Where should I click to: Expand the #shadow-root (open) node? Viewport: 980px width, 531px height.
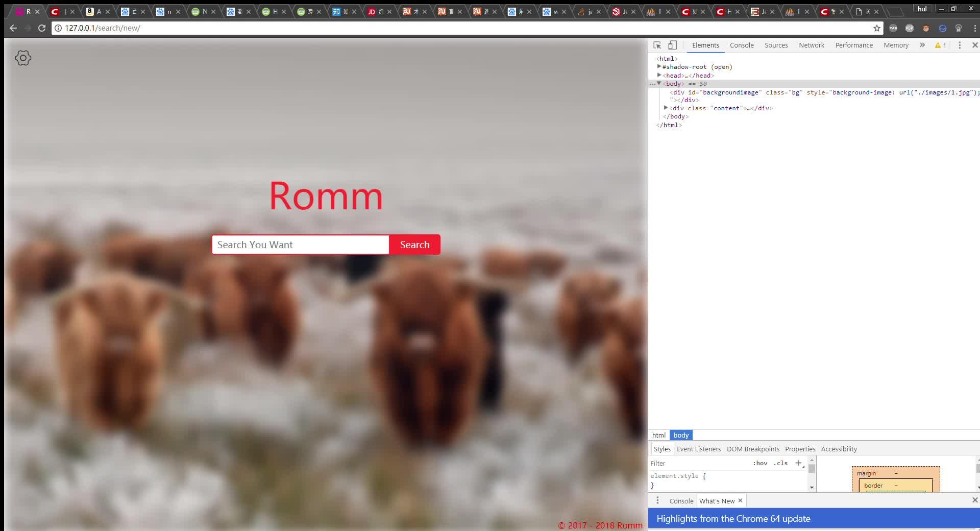click(x=659, y=66)
